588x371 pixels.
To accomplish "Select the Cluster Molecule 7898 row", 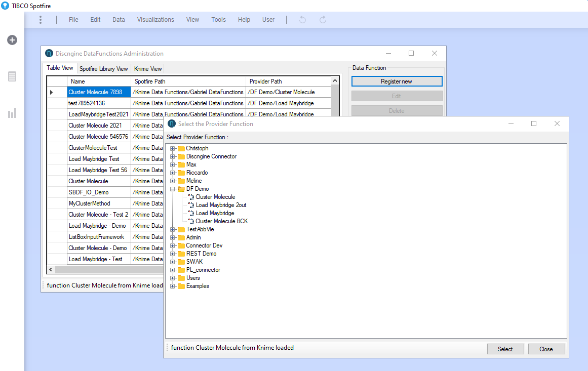I will [99, 92].
